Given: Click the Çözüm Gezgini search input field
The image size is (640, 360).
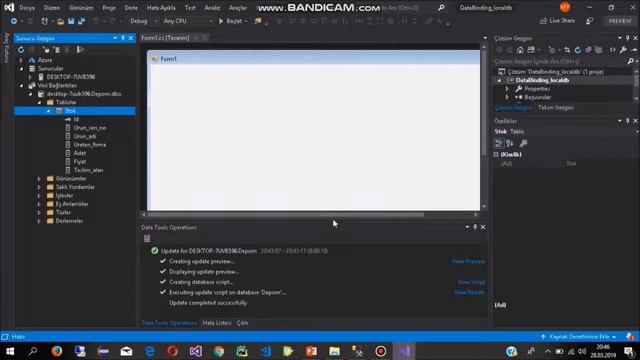Looking at the screenshot, I should 560,61.
